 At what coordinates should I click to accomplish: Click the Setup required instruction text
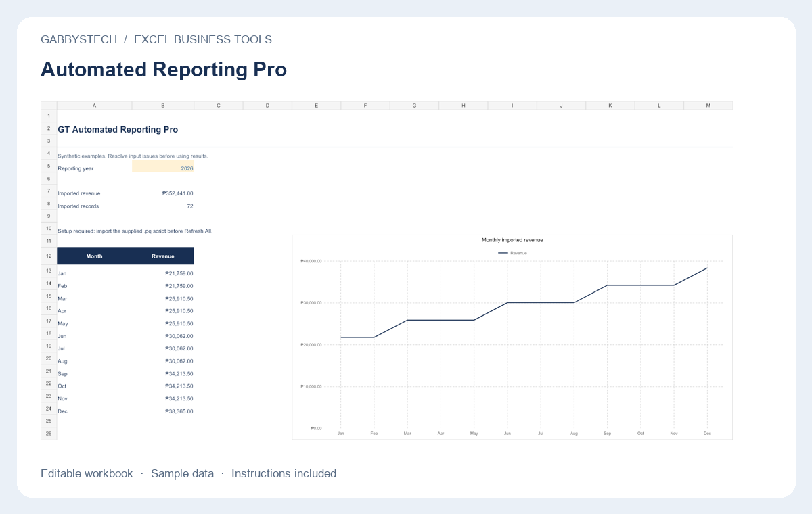(135, 231)
